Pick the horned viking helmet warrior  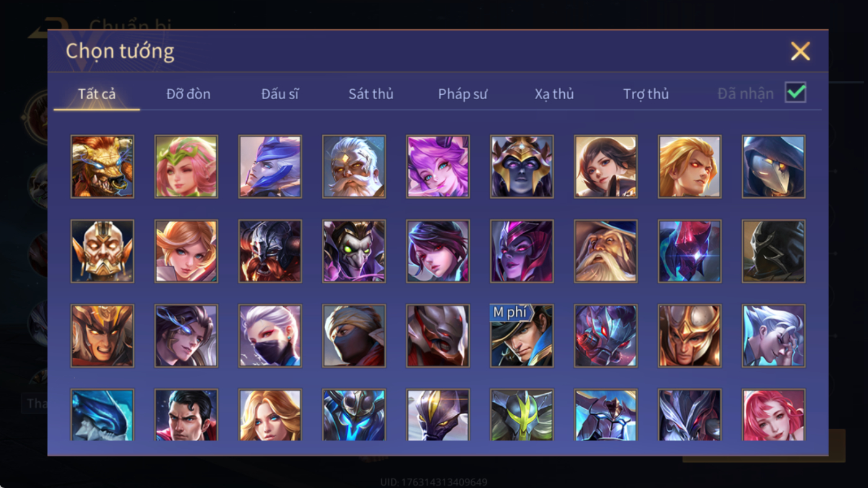point(270,251)
